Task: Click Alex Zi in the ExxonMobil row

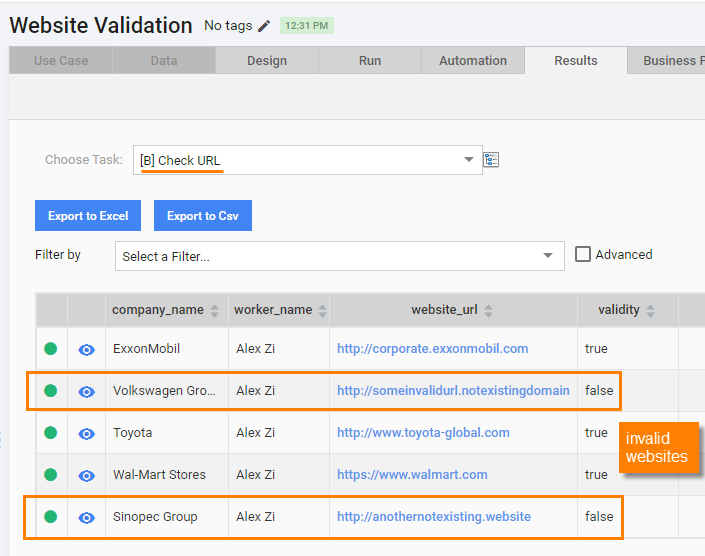Action: pyautogui.click(x=255, y=348)
